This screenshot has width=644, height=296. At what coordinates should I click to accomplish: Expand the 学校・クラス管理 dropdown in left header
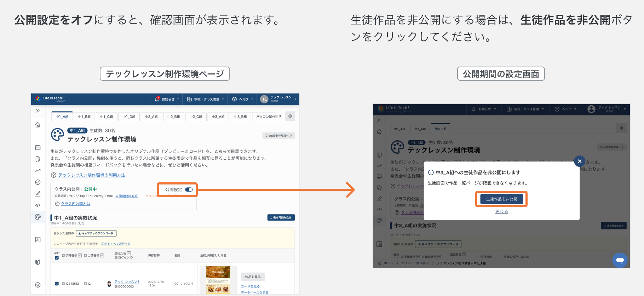[x=206, y=99]
